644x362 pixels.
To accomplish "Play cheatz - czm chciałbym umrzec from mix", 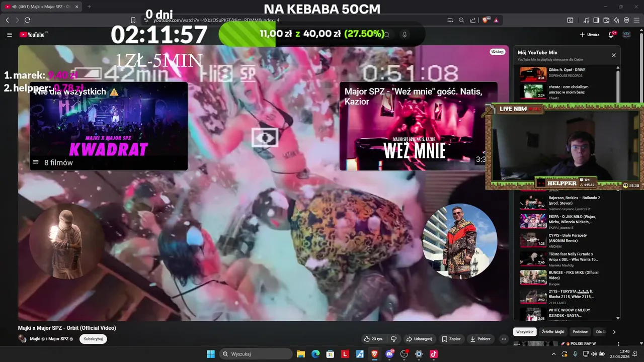I will click(566, 92).
